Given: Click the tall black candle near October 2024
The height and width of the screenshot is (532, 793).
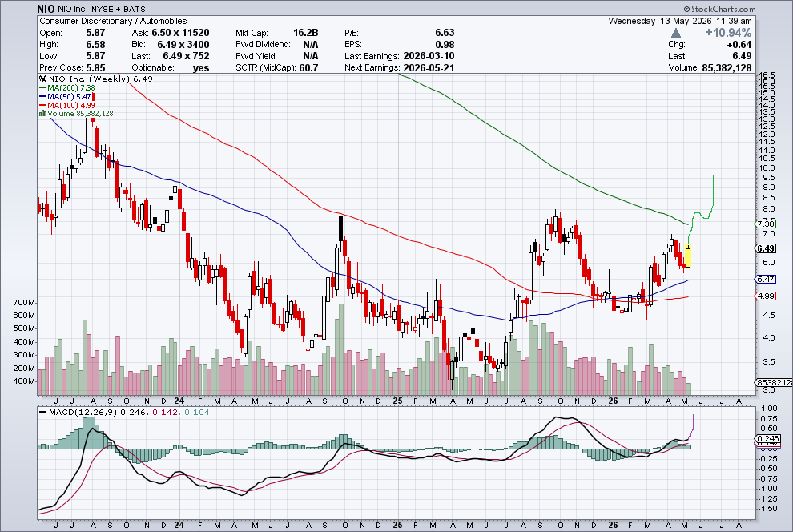Looking at the screenshot, I should coord(341,228).
